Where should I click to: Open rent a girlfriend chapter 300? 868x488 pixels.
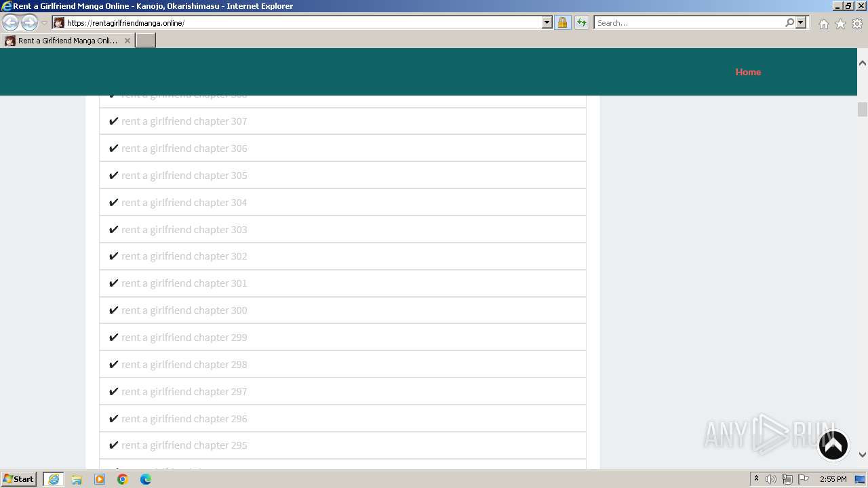tap(184, 310)
